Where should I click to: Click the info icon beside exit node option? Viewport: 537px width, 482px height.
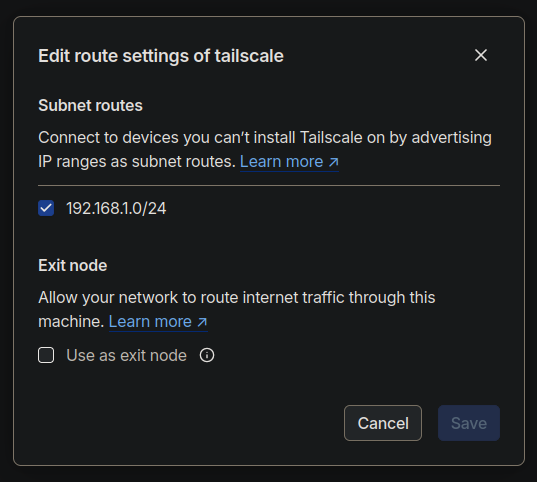click(207, 355)
